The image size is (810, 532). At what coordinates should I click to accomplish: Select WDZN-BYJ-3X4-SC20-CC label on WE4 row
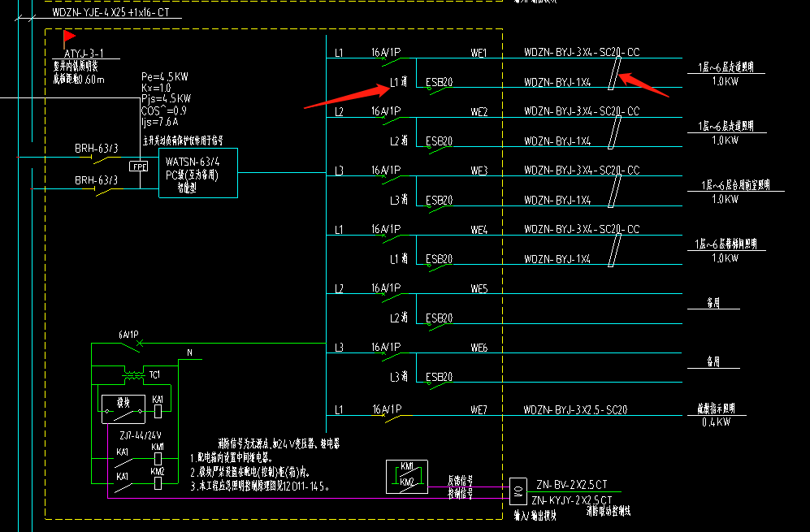pyautogui.click(x=582, y=229)
